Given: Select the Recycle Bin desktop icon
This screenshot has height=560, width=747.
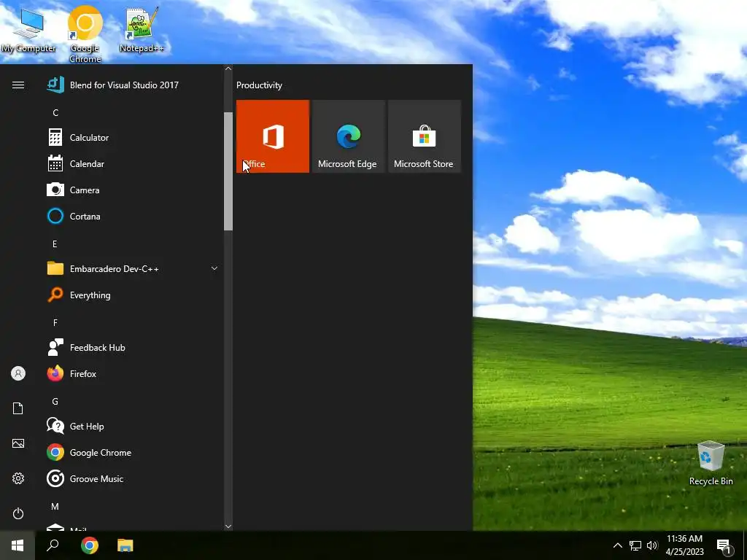Looking at the screenshot, I should 711,463.
